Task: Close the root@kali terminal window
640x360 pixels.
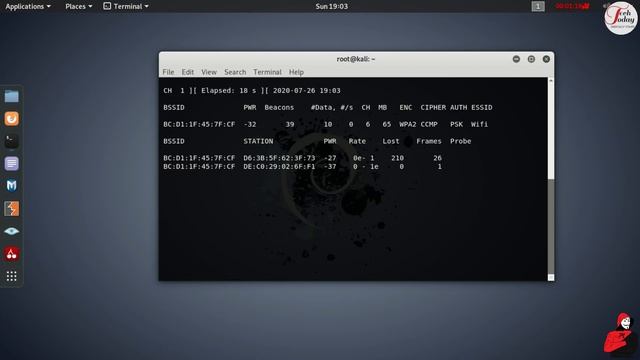Action: point(546,59)
